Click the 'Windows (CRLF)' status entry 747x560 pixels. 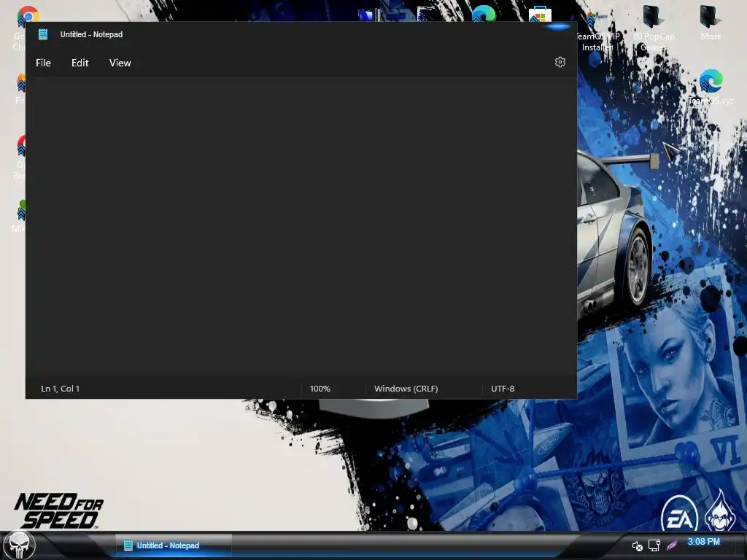(406, 389)
